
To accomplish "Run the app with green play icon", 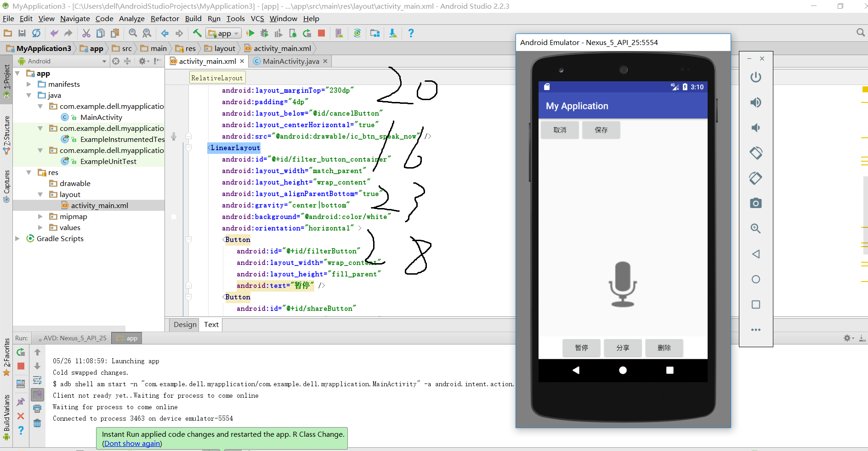I will tap(250, 33).
